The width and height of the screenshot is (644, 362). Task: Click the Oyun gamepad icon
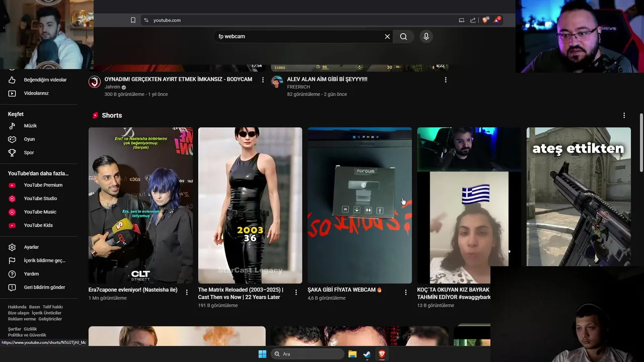12,139
